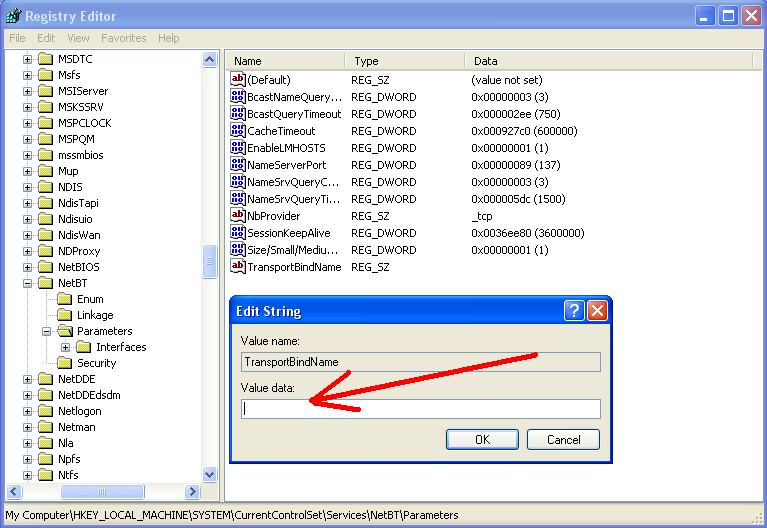Select the Nla tree item
The height and width of the screenshot is (528, 767).
66,442
